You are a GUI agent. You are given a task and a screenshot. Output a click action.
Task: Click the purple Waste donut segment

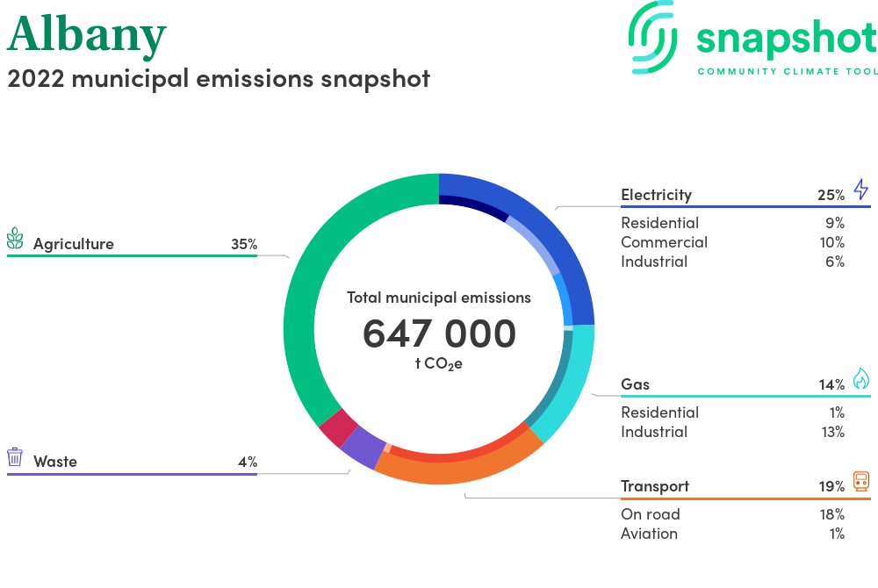[x=363, y=448]
